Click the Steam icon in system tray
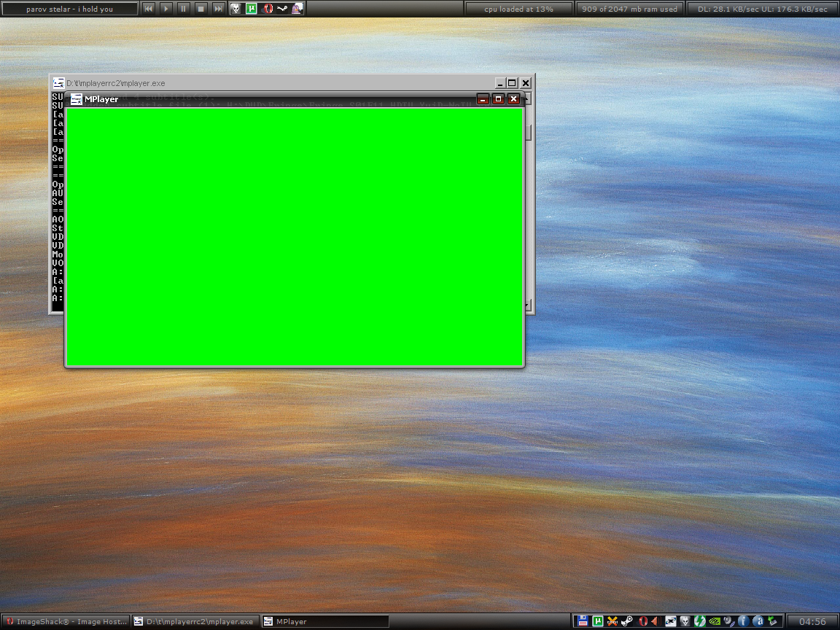This screenshot has height=630, width=840. [x=627, y=621]
